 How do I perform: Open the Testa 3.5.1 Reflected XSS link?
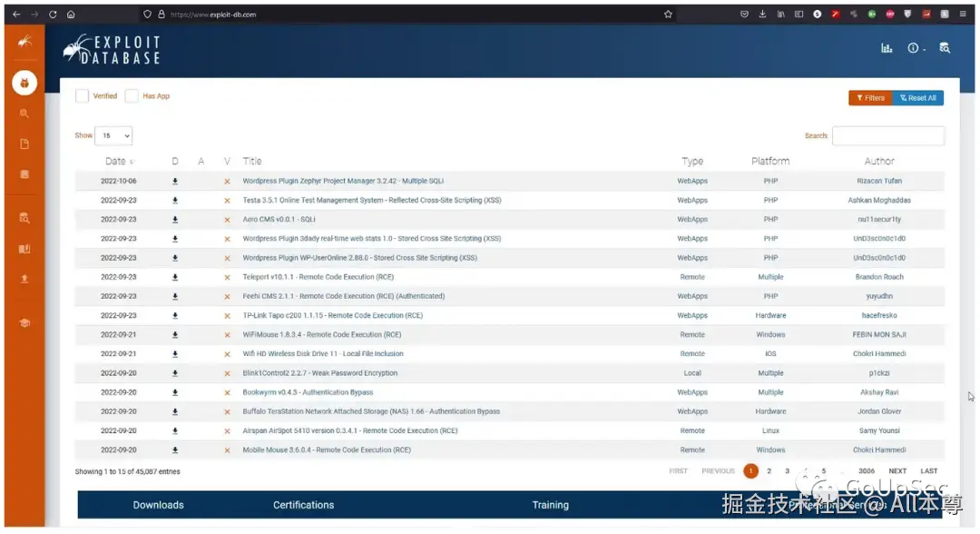[x=372, y=201]
